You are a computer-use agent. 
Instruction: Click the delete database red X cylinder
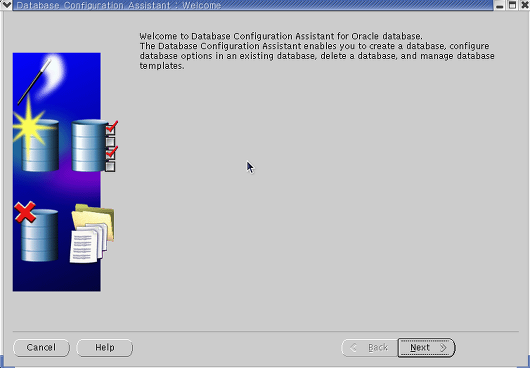[37, 232]
